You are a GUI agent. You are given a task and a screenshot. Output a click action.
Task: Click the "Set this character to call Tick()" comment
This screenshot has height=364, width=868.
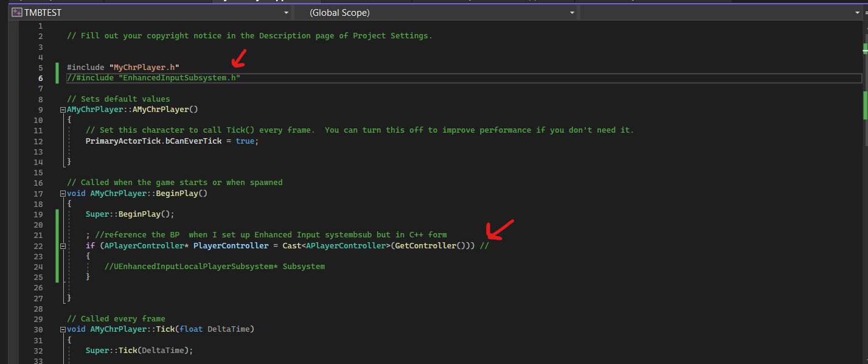359,130
